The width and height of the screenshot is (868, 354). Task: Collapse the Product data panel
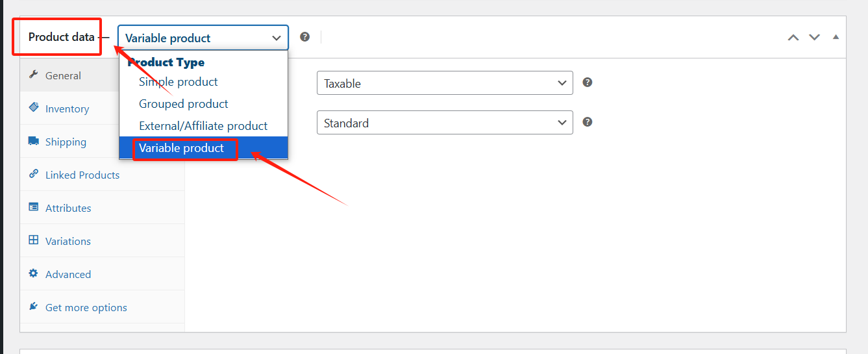[836, 37]
